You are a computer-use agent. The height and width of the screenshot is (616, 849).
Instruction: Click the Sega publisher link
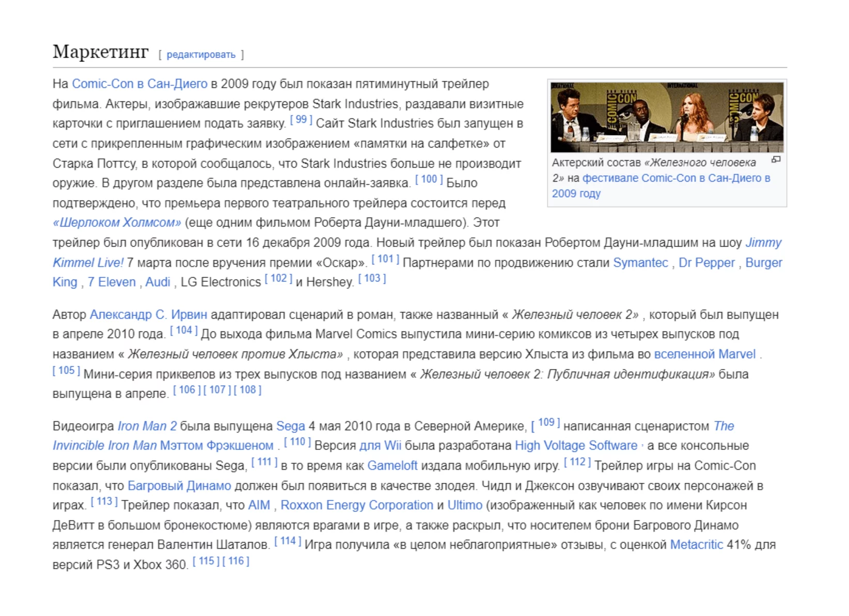[x=290, y=426]
